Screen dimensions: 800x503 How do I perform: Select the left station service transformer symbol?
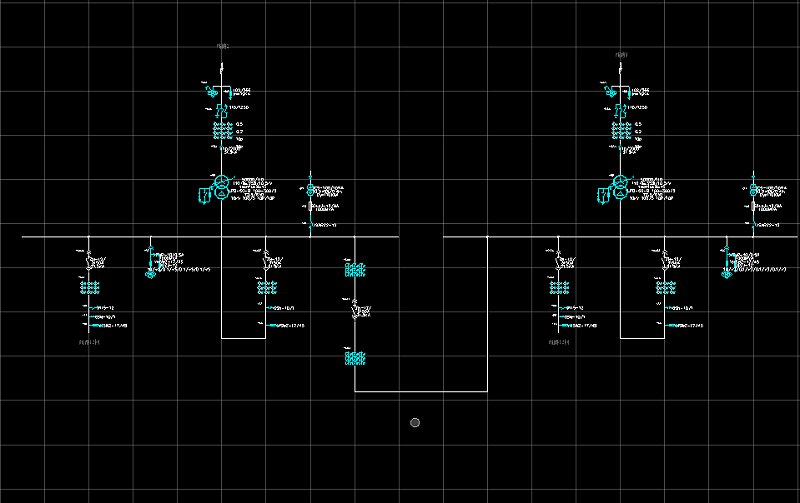310,190
